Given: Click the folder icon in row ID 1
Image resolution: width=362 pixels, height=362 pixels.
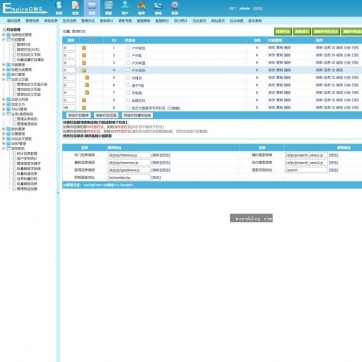Looking at the screenshot, I should [x=84, y=48].
